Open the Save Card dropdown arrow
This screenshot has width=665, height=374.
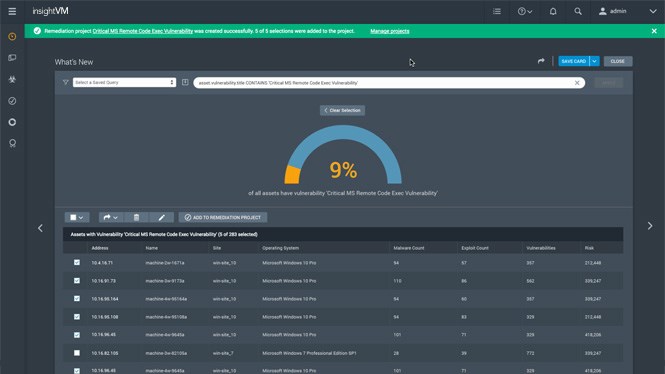(595, 61)
